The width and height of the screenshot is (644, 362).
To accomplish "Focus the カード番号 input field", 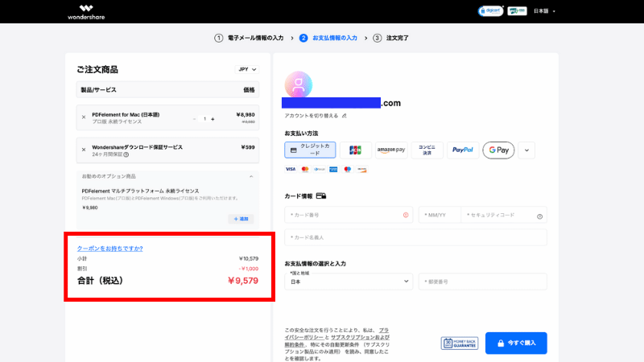I will 349,215.
